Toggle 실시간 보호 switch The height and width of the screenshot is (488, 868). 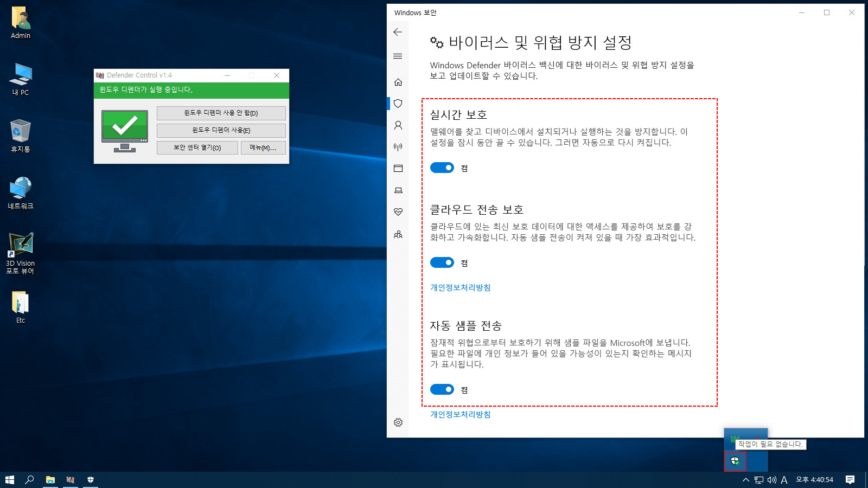point(442,168)
